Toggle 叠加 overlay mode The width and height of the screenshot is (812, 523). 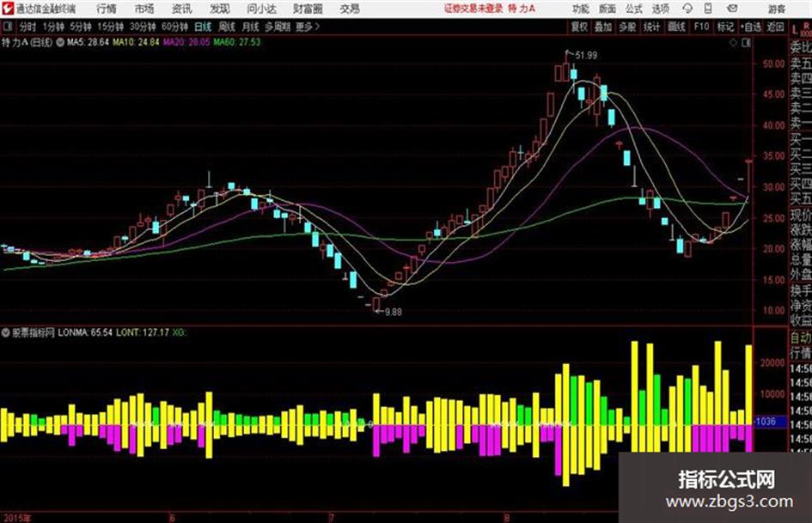coord(603,27)
